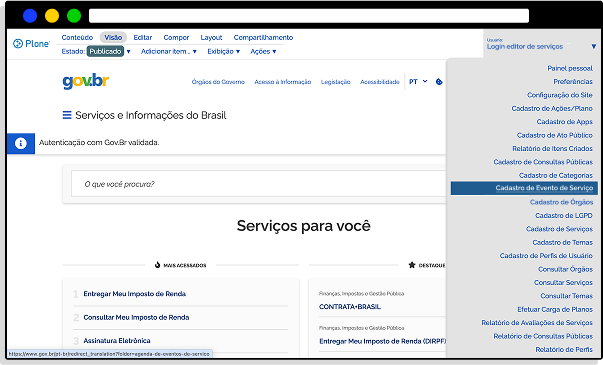
Task: Select Configuração do Site menu entry
Action: [560, 95]
